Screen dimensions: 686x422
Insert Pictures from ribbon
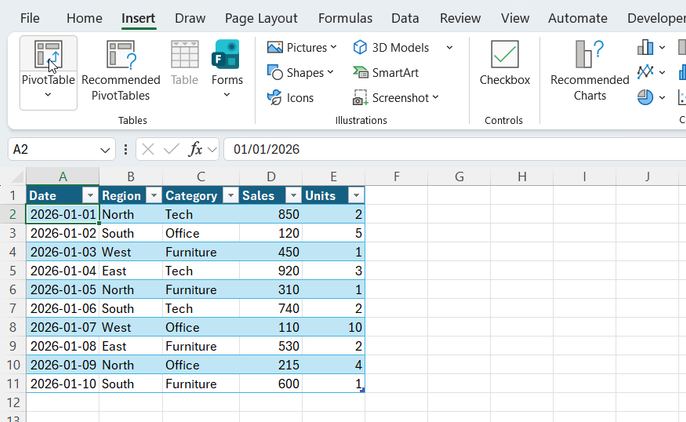tap(301, 47)
